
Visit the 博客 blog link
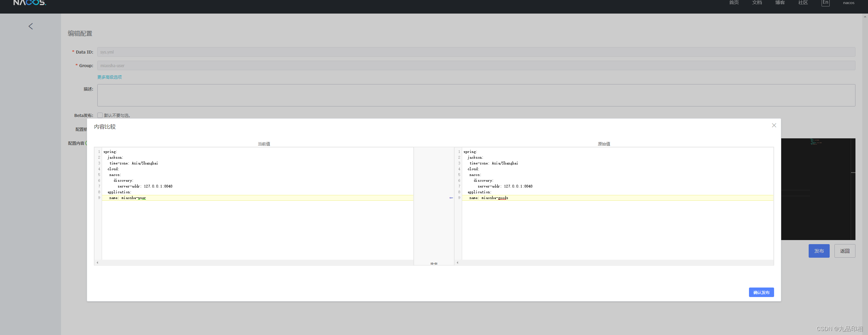tap(780, 3)
